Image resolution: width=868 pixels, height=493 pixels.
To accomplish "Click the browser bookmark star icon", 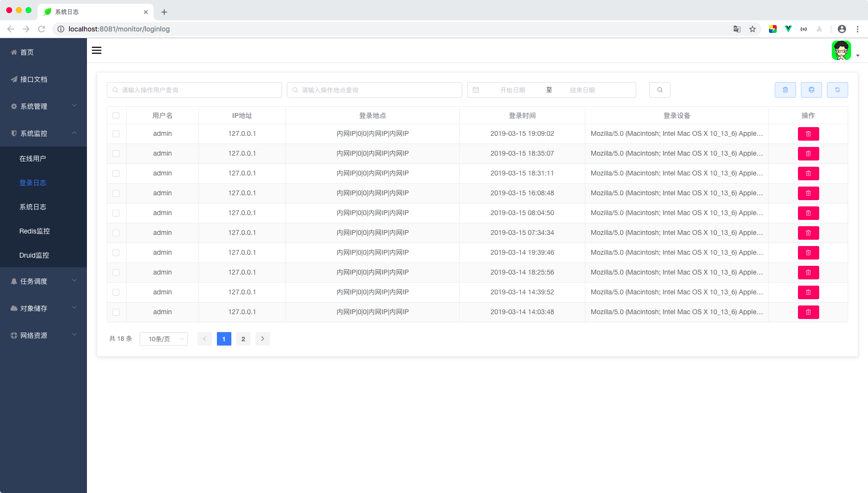I will click(753, 29).
